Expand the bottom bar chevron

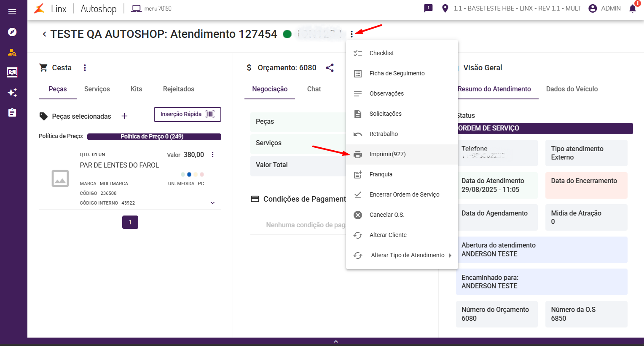point(336,341)
